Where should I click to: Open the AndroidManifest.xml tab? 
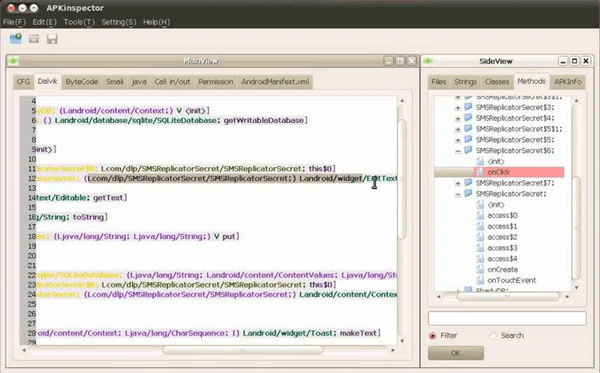pyautogui.click(x=275, y=82)
